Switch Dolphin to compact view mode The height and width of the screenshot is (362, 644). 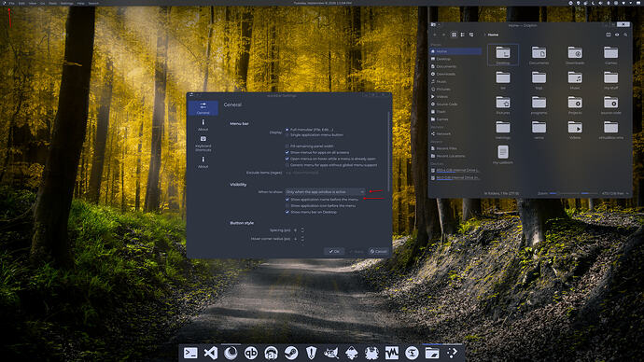462,35
